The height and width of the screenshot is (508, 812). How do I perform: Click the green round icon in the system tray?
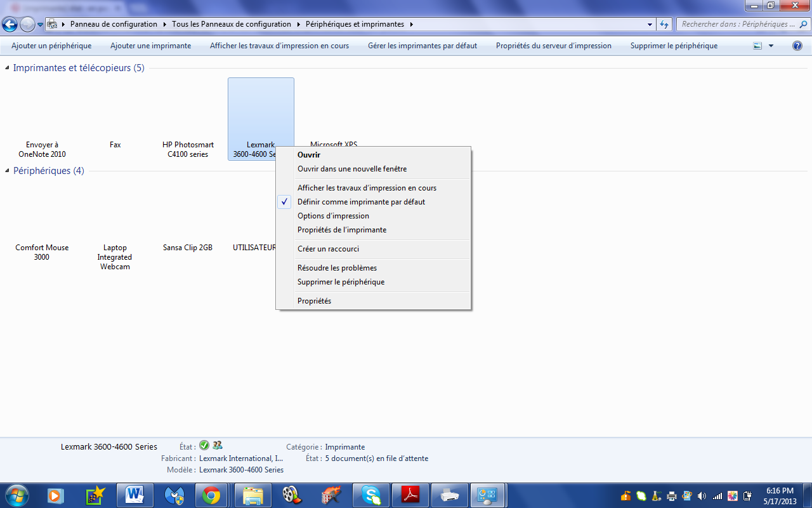click(x=641, y=496)
